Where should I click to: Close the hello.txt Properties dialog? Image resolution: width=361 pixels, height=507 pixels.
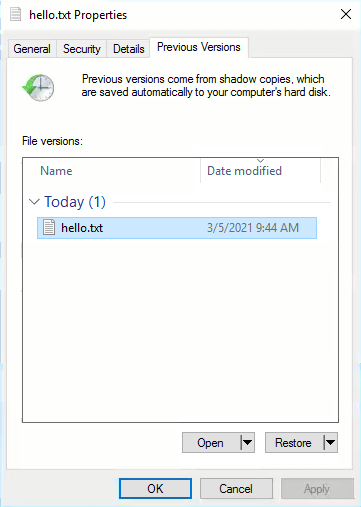tap(346, 14)
